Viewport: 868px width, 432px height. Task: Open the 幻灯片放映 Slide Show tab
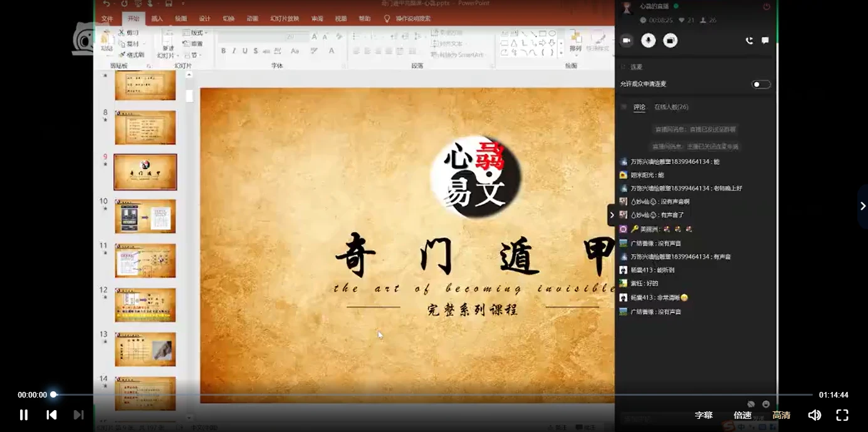285,19
